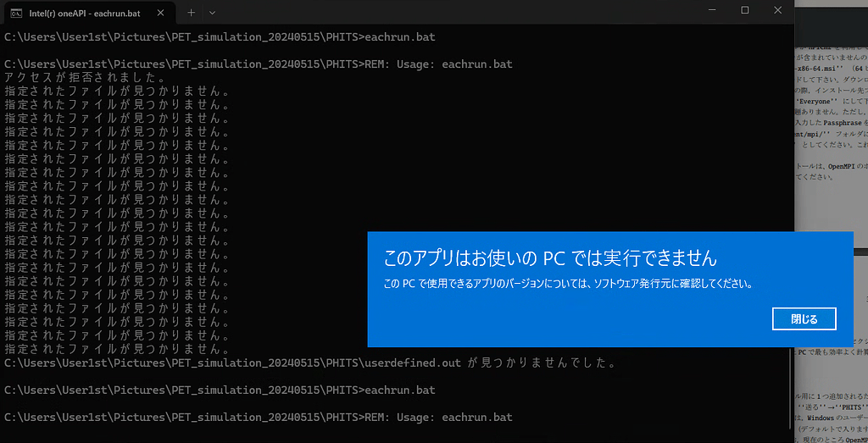The image size is (868, 443).
Task: Click the last REM: Usage: eachrun.bat prompt line
Action: point(258,417)
